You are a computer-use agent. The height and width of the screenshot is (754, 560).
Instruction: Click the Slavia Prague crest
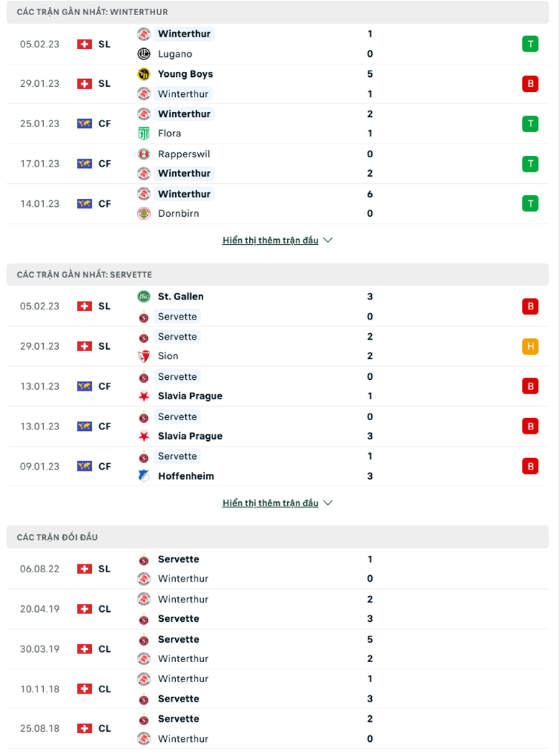pyautogui.click(x=143, y=396)
